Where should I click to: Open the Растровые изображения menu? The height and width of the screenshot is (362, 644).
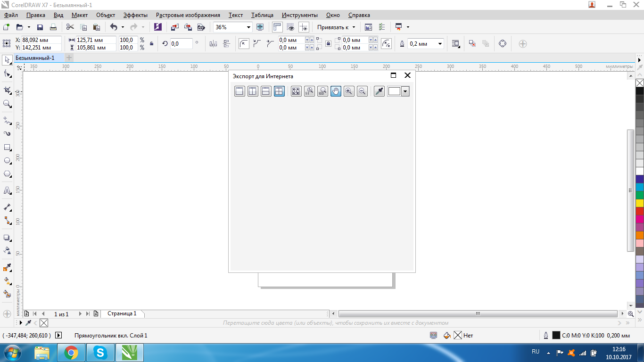pos(188,15)
